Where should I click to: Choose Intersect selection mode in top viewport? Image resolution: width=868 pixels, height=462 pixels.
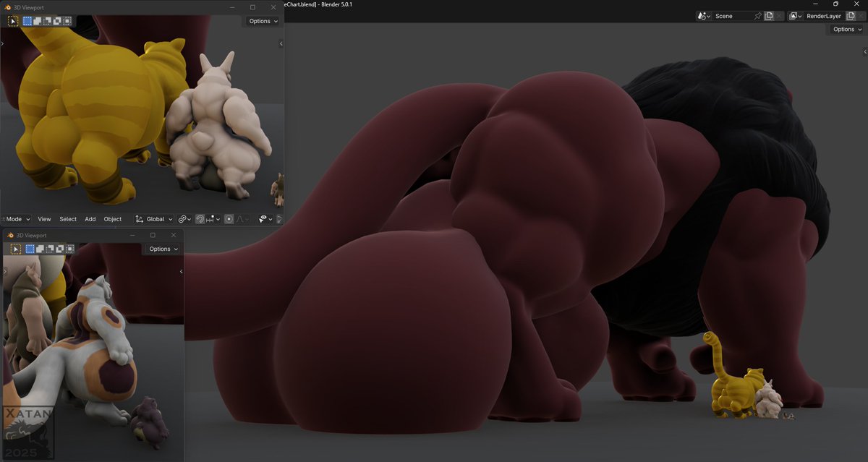point(66,21)
